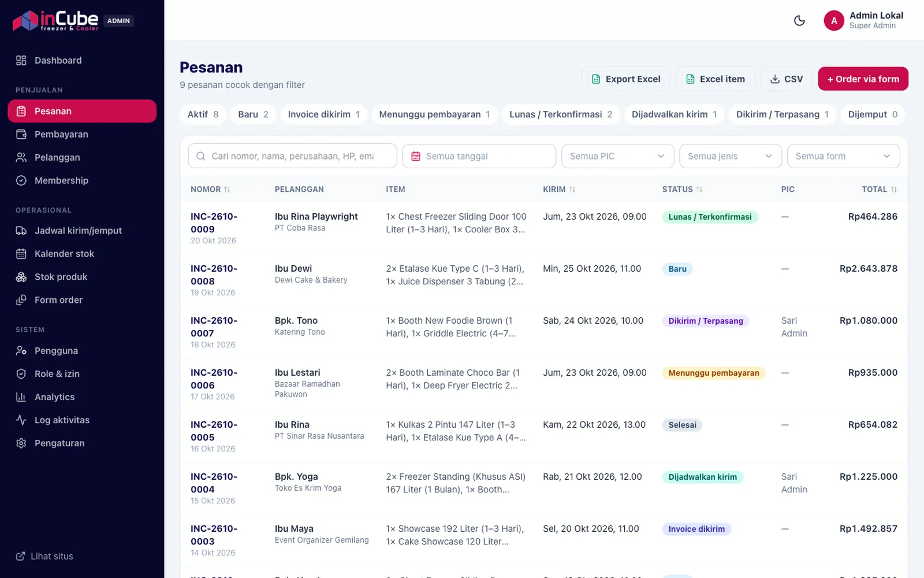
Task: Click the Membership badge icon
Action: [x=21, y=180]
